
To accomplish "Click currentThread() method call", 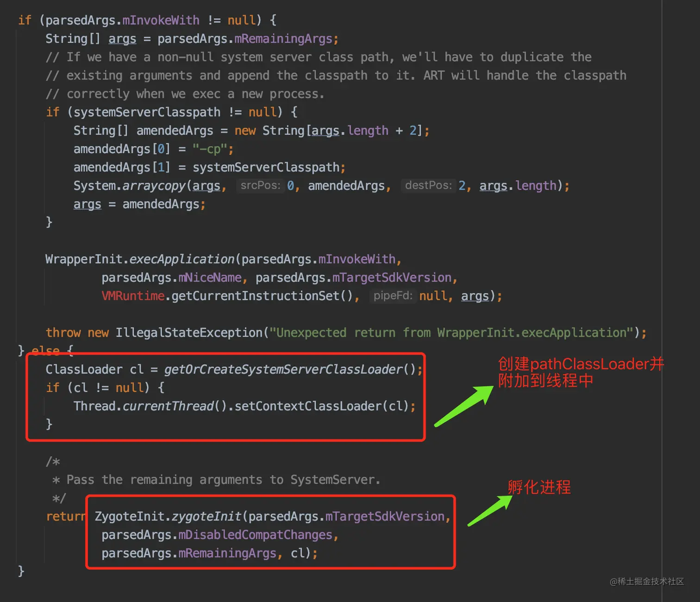I will tap(175, 407).
